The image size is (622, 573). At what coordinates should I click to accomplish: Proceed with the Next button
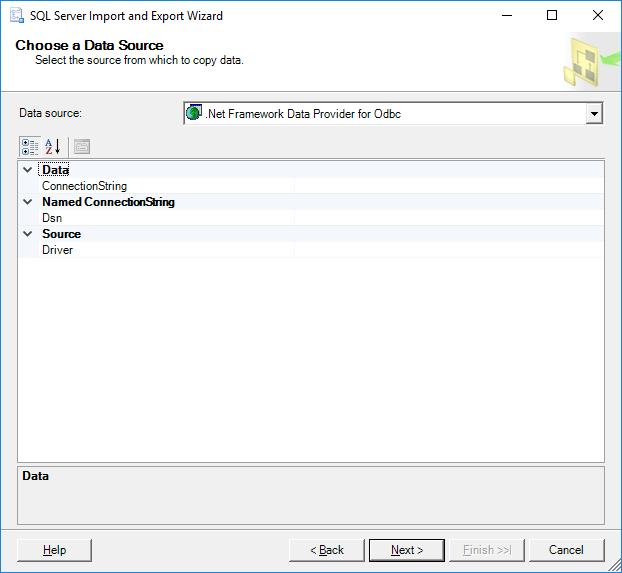pyautogui.click(x=407, y=550)
